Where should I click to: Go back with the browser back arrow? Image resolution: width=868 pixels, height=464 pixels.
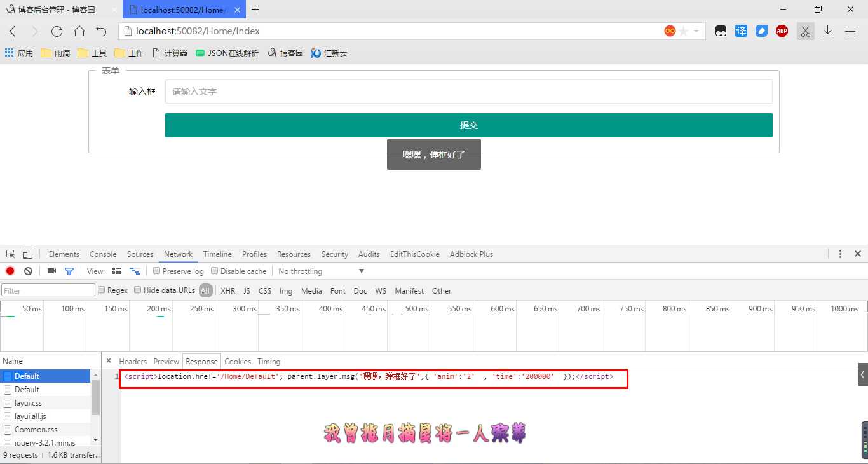[13, 31]
